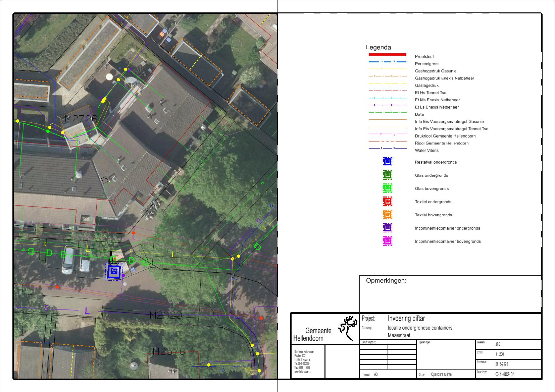Click the Legenda heading
Image resolution: width=555 pixels, height=392 pixels.
[378, 48]
